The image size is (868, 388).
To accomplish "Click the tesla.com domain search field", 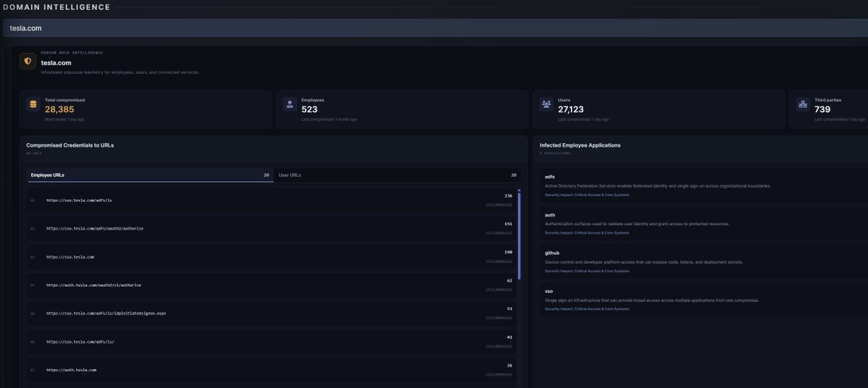I will click(434, 28).
